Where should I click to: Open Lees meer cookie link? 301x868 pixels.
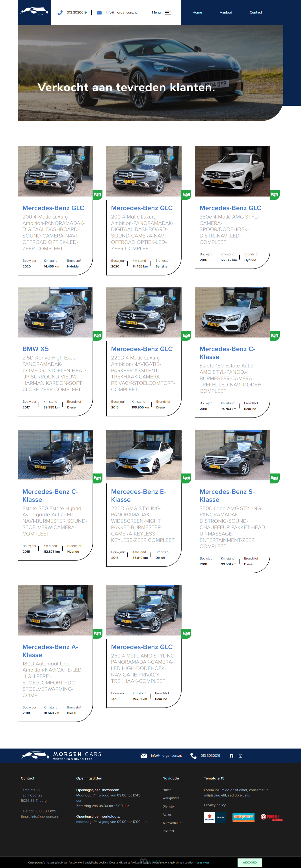(x=203, y=863)
